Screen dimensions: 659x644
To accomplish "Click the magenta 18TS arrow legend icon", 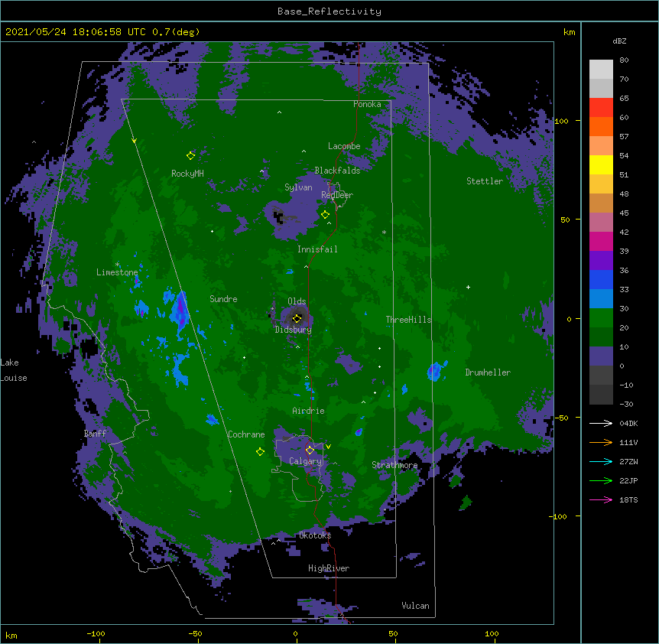I will click(601, 499).
